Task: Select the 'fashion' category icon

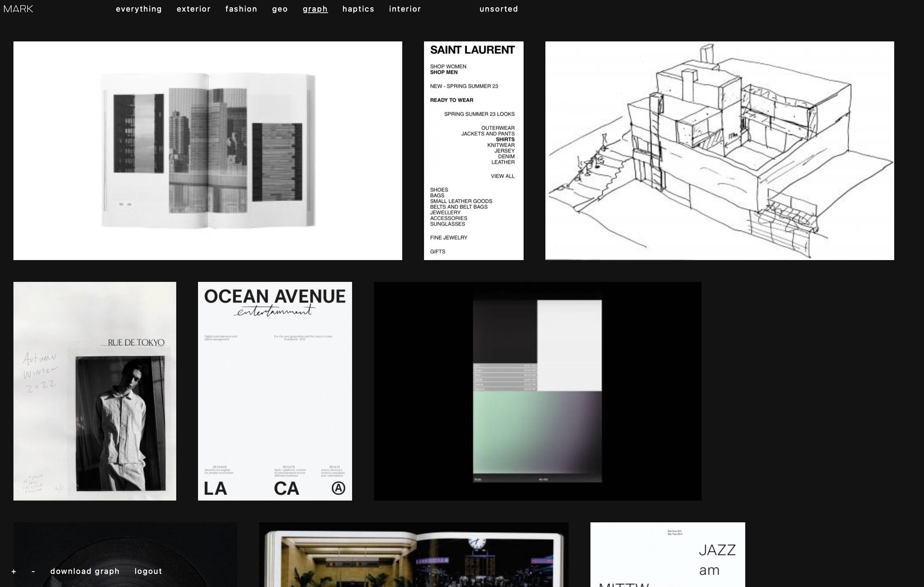Action: [x=241, y=9]
